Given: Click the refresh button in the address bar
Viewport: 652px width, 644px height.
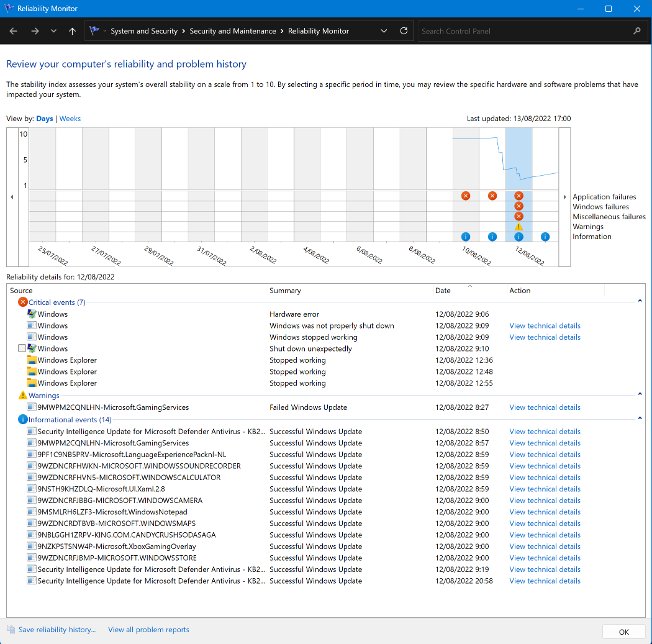Looking at the screenshot, I should point(404,31).
